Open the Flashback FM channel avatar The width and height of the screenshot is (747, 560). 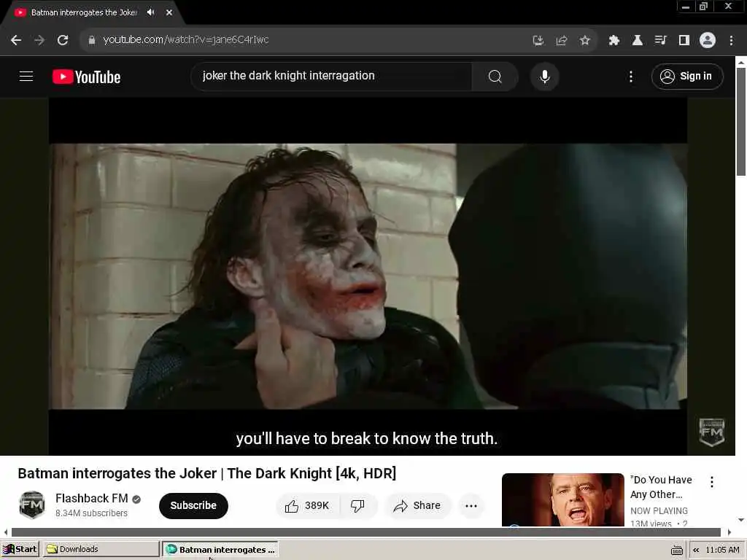(x=32, y=505)
